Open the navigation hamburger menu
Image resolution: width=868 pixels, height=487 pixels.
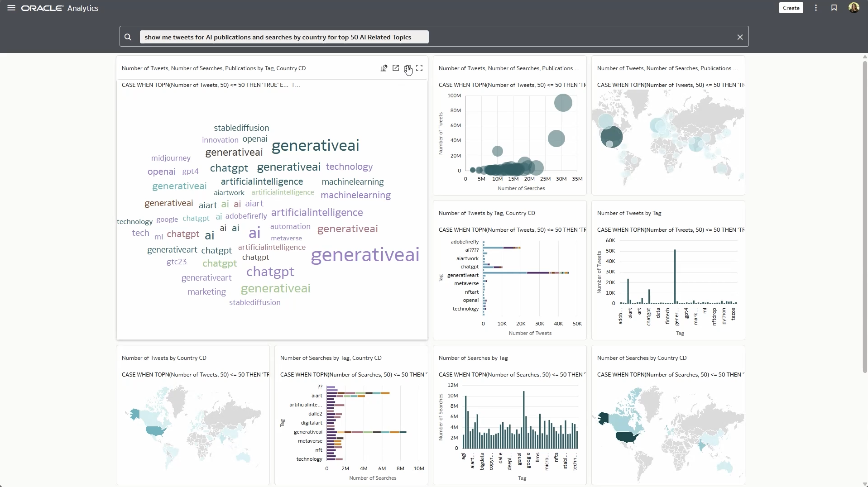(x=12, y=8)
